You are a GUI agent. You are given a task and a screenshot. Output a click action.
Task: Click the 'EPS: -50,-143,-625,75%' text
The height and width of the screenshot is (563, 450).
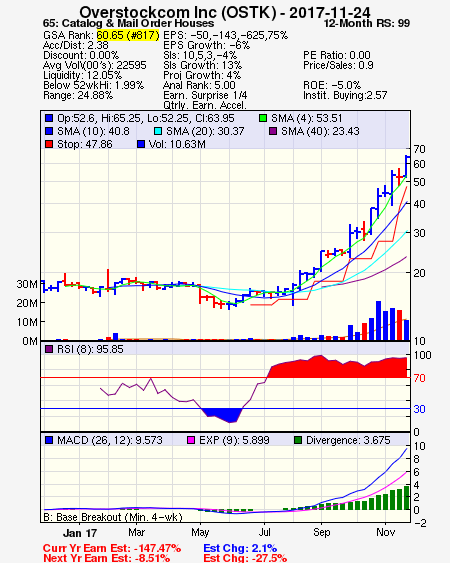point(226,35)
